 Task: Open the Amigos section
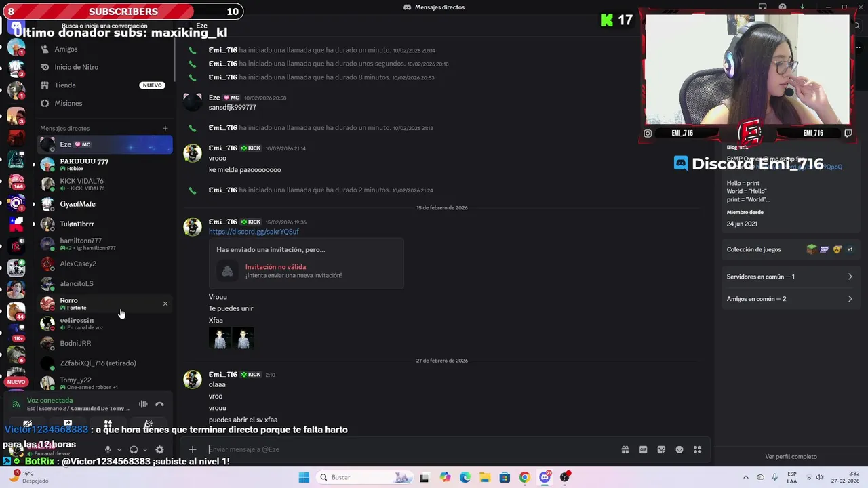pyautogui.click(x=104, y=49)
